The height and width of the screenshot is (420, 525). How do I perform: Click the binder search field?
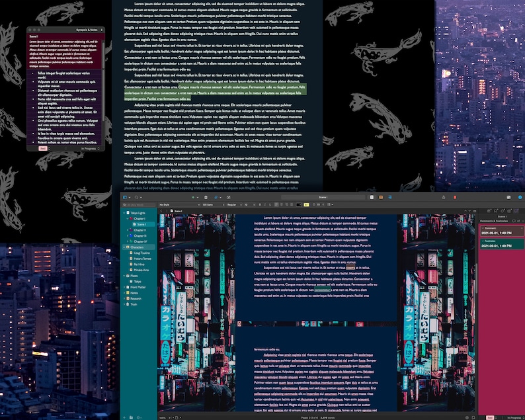(x=139, y=204)
